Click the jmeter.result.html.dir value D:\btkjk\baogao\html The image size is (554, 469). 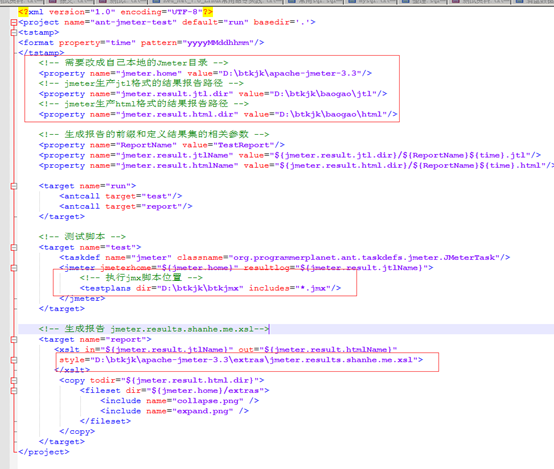(331, 115)
